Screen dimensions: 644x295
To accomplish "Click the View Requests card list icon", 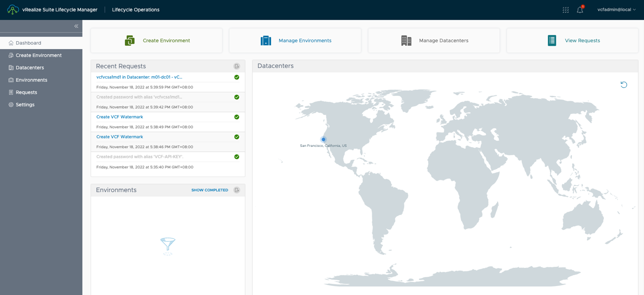I will pyautogui.click(x=552, y=41).
